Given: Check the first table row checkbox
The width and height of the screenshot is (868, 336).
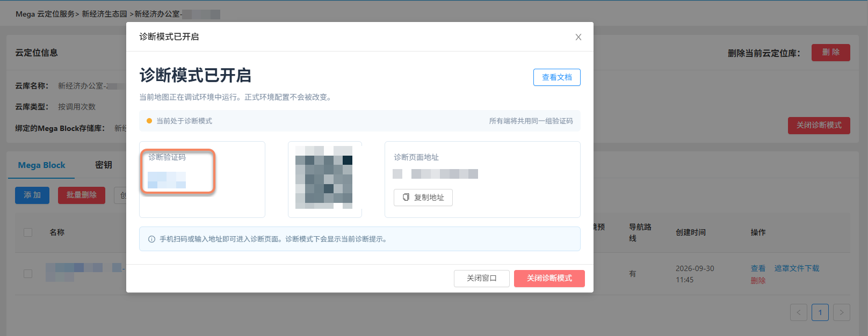Looking at the screenshot, I should (x=28, y=274).
